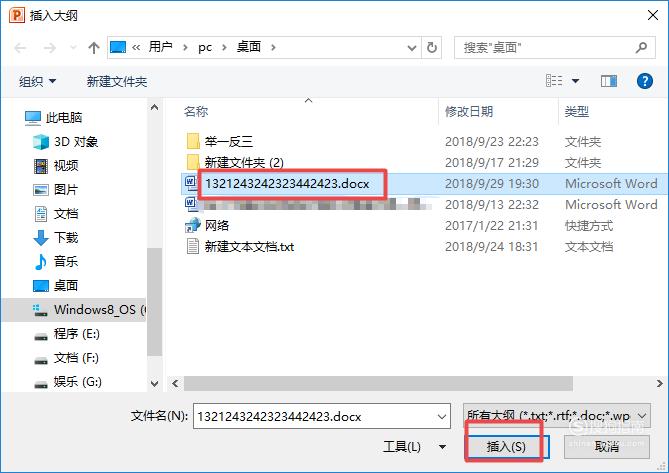Toggle the preview pane icon
The image size is (669, 473).
[x=608, y=81]
